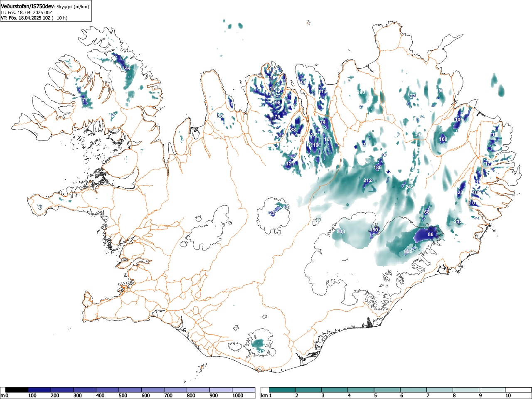Screen dimensions: 532x399
Task: Click the '121' visibility value on the map
Action: point(290,164)
